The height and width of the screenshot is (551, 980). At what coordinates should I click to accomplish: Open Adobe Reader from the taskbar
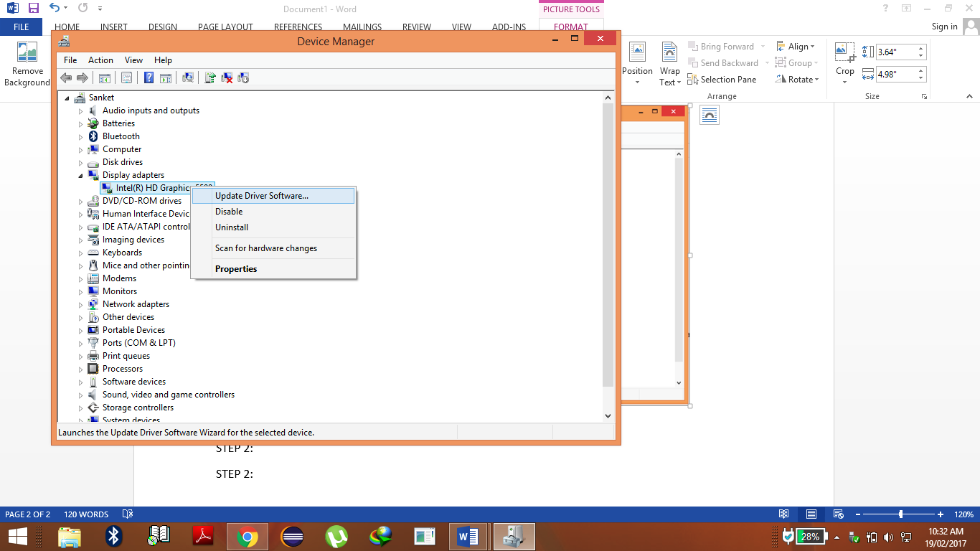pyautogui.click(x=203, y=537)
